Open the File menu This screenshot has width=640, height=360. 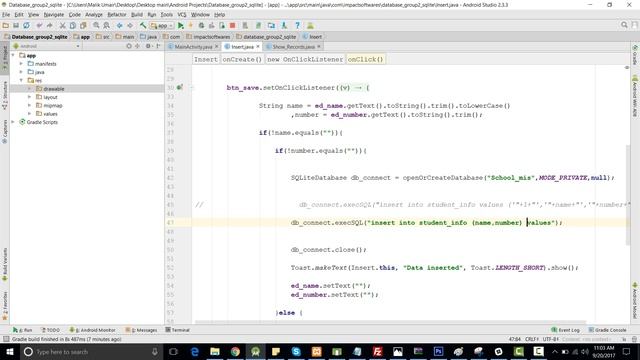pos(6,14)
